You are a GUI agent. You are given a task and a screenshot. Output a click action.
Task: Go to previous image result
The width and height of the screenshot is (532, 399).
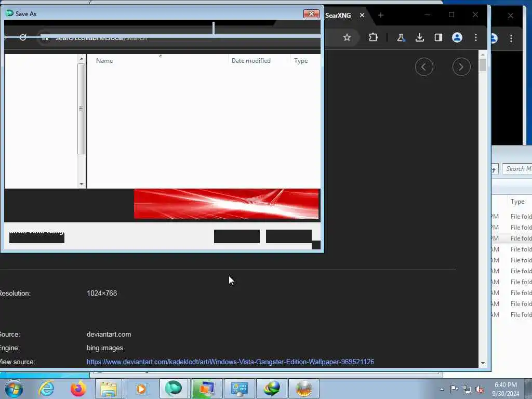(424, 67)
